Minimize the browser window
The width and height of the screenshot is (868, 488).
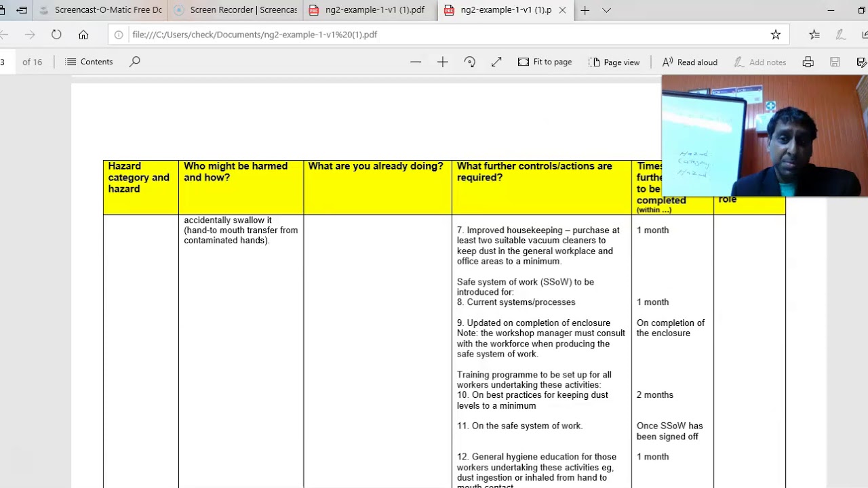(831, 10)
